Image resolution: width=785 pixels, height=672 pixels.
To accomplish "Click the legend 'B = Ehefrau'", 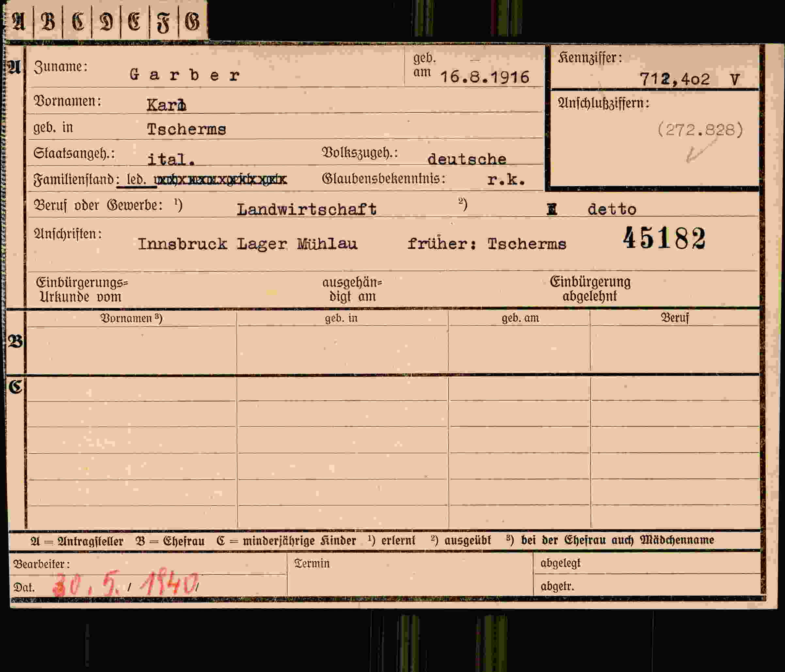I will click(x=170, y=541).
